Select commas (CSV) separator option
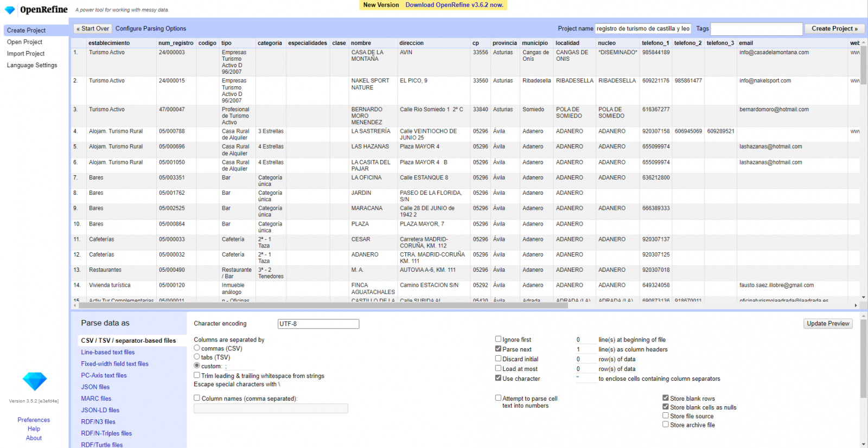Image resolution: width=868 pixels, height=448 pixels. (197, 348)
